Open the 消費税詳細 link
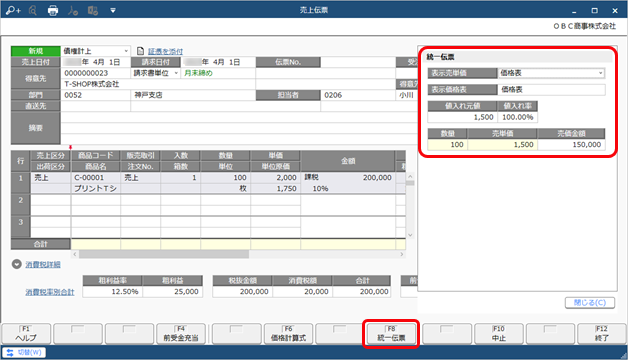Viewport: 628px width, 360px height. click(43, 264)
